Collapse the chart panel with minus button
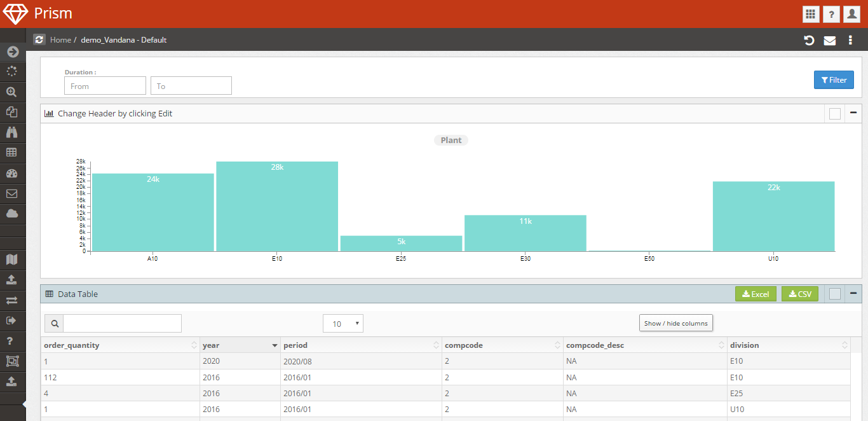This screenshot has height=421, width=868. tap(853, 113)
